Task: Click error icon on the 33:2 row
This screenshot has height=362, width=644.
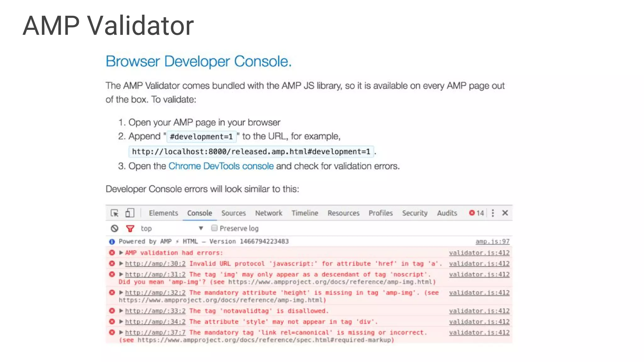Action: (112, 311)
